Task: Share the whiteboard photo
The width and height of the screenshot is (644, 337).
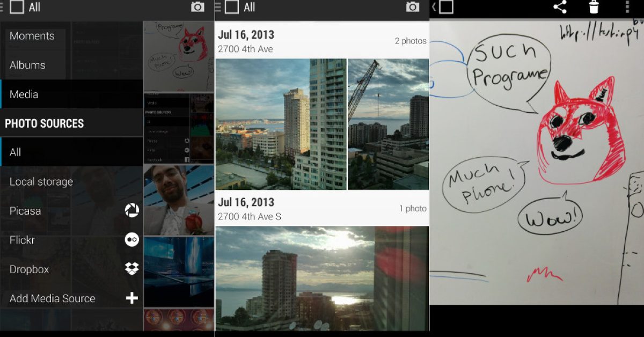Action: coord(560,7)
